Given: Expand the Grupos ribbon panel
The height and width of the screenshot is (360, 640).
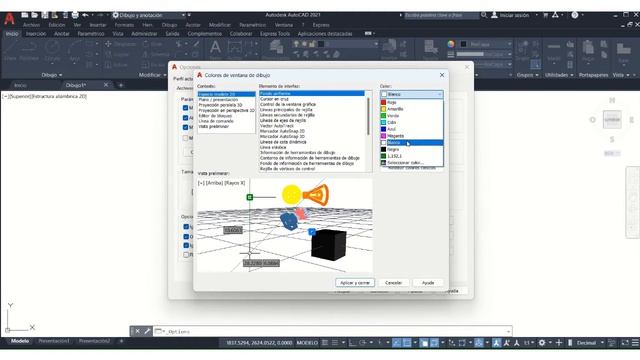Looking at the screenshot, I should coord(527,75).
